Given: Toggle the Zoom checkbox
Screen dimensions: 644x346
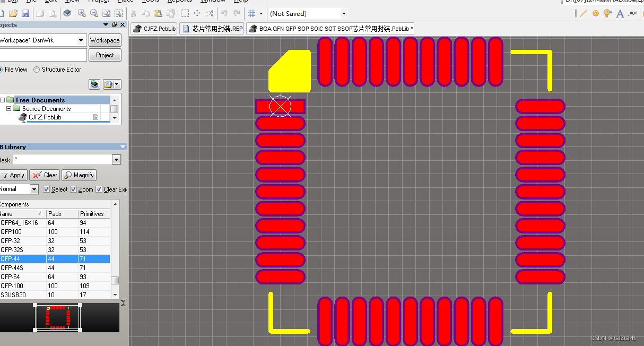Looking at the screenshot, I should click(x=74, y=189).
